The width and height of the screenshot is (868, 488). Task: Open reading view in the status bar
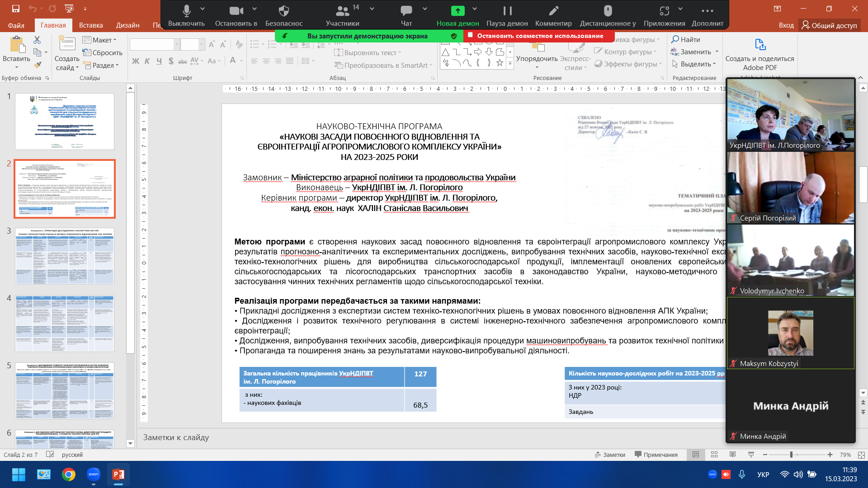[x=732, y=455]
